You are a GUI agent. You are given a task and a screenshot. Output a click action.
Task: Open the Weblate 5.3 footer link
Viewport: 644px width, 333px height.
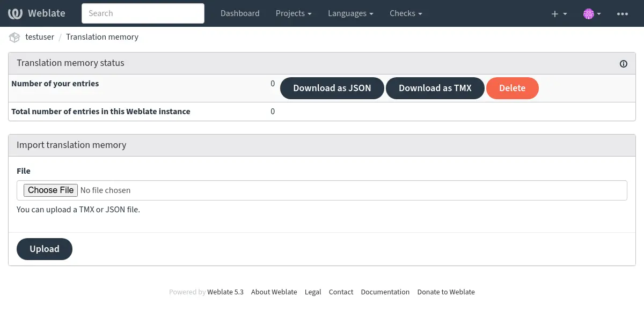pyautogui.click(x=225, y=292)
